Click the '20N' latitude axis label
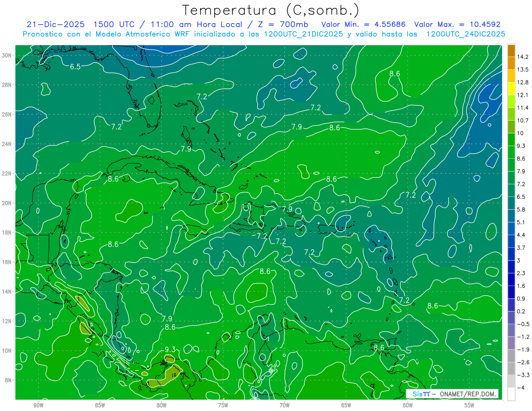This screenshot has height=411, width=532. point(8,203)
